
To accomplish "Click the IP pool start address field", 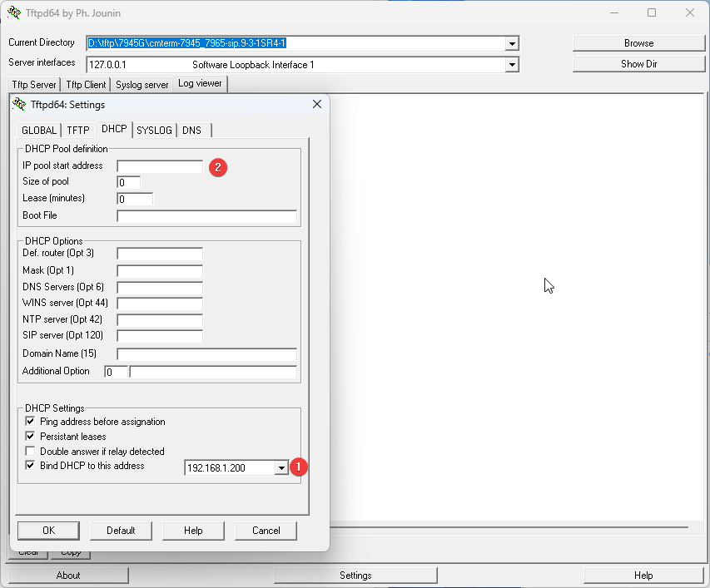I will [x=160, y=166].
